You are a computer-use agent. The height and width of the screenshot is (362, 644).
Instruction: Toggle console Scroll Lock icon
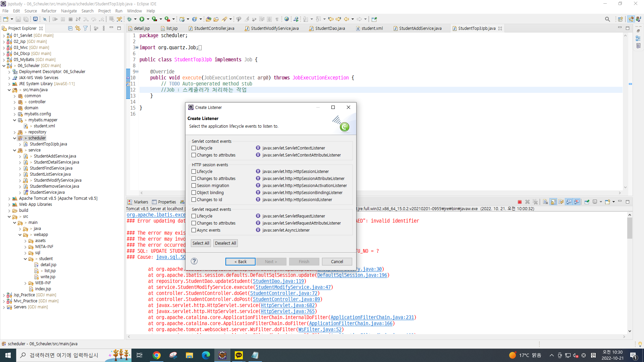pyautogui.click(x=553, y=202)
